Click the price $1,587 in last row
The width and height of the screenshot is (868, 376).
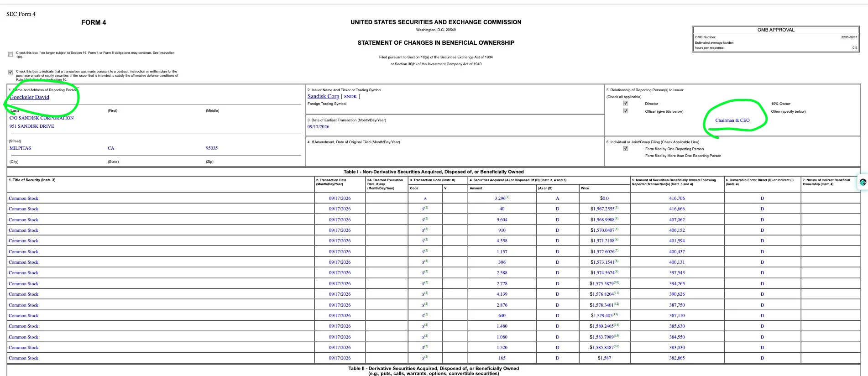point(604,358)
